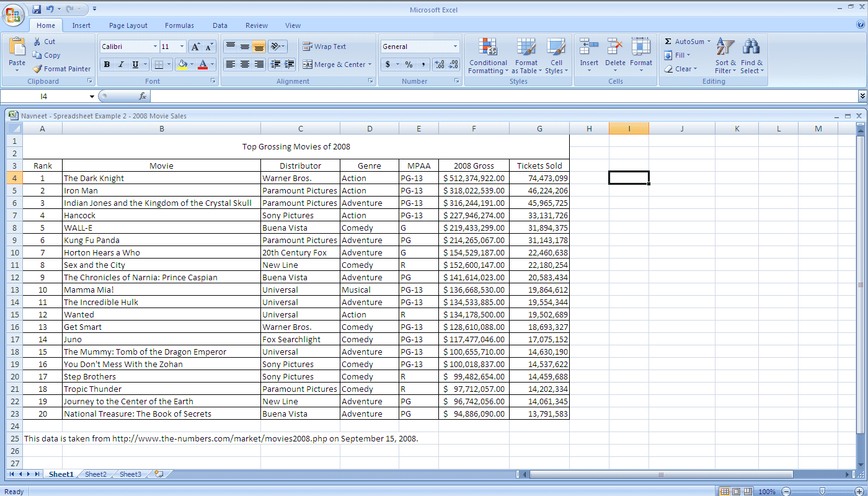Select the Format Painter tool
This screenshot has height=496, width=868.
pos(62,68)
